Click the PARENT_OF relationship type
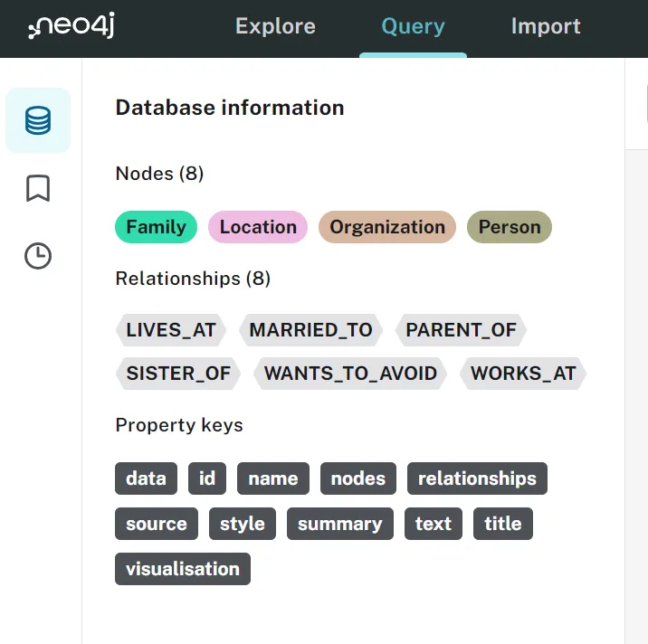Viewport: 648px width, 644px height. tap(461, 329)
